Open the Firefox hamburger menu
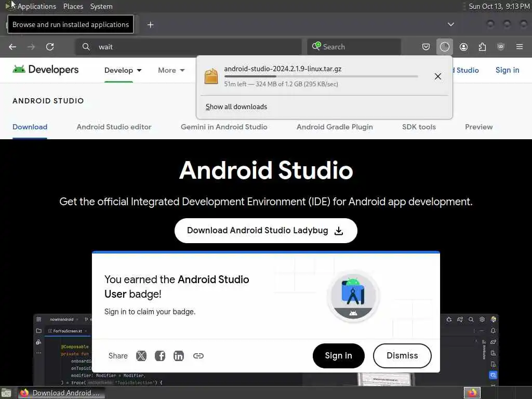The width and height of the screenshot is (532, 399). 520,47
